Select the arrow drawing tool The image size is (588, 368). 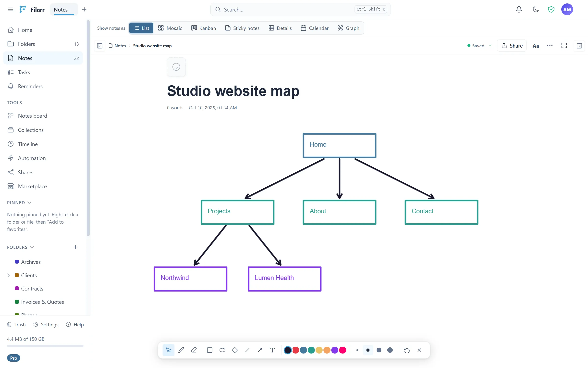point(260,350)
